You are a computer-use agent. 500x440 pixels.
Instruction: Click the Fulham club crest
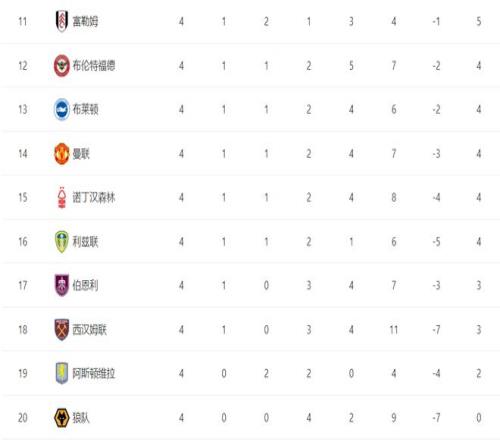(x=62, y=21)
